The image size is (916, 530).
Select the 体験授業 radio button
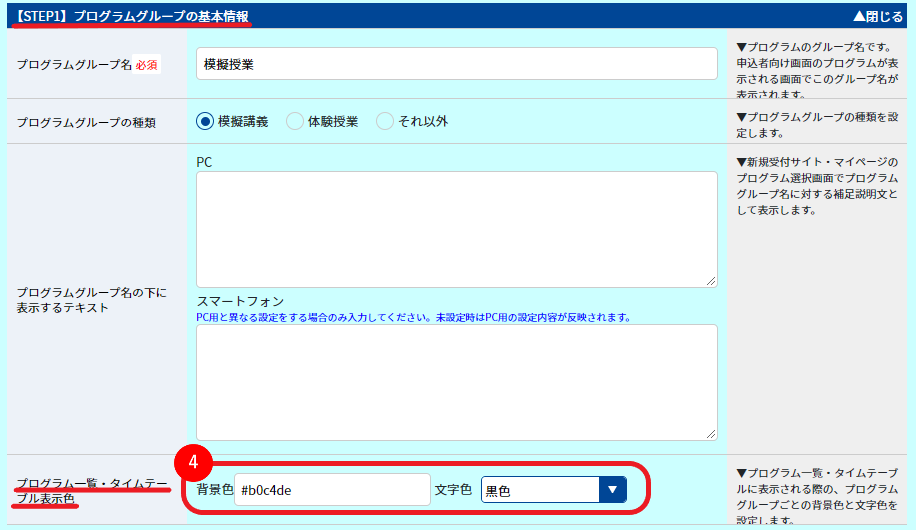[x=295, y=122]
